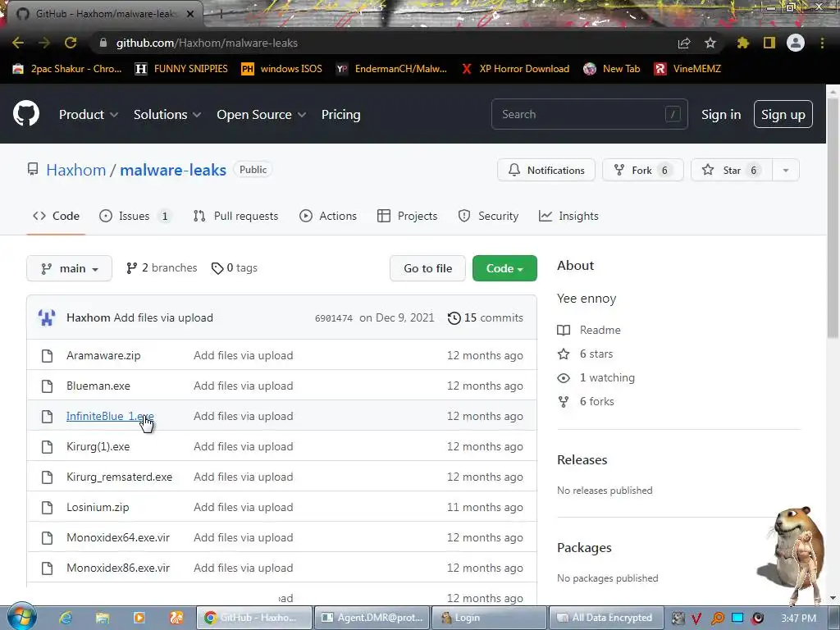Open the Chrome three-dot menu
This screenshot has height=630, width=840.
coord(822,43)
